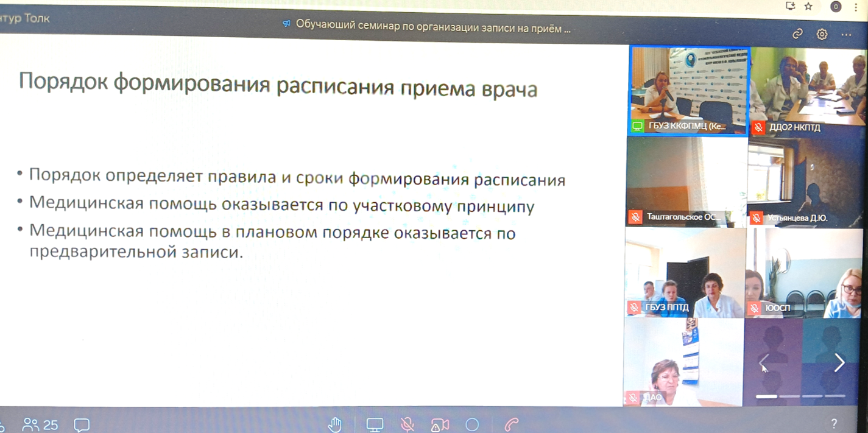Image resolution: width=868 pixels, height=433 pixels.
Task: Click muted mic icon on ДДО2 НКПТД tile
Action: pyautogui.click(x=758, y=127)
